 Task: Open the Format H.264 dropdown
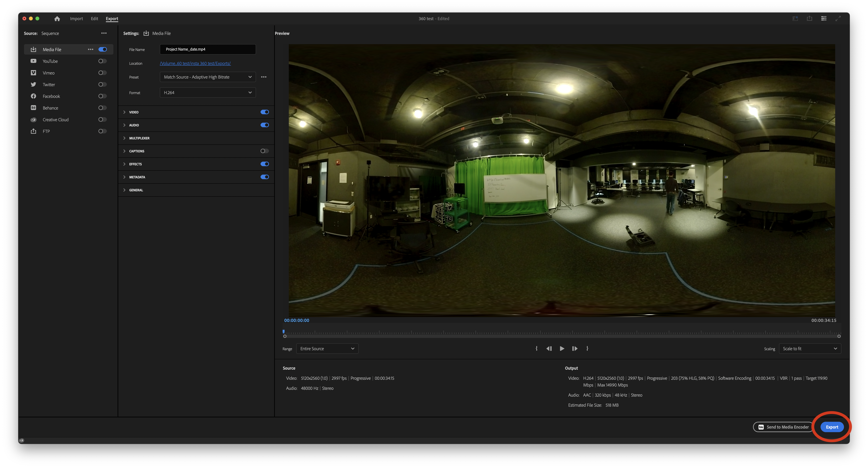(208, 93)
